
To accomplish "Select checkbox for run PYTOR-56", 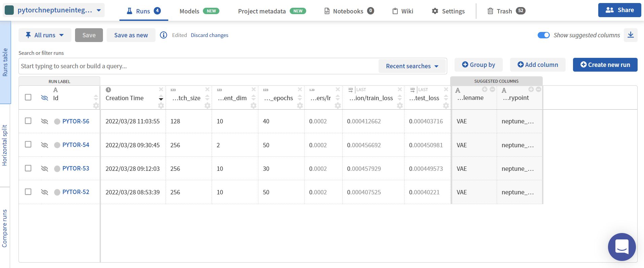I will pos(28,121).
